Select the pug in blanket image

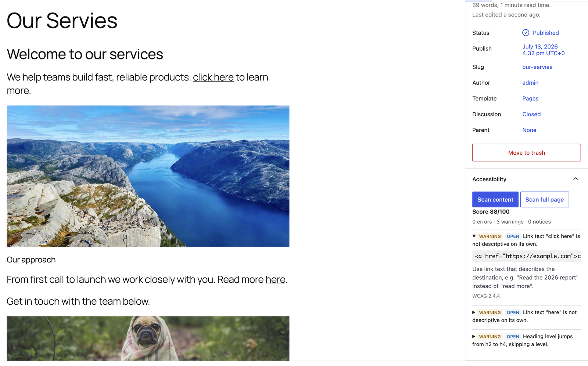click(148, 338)
